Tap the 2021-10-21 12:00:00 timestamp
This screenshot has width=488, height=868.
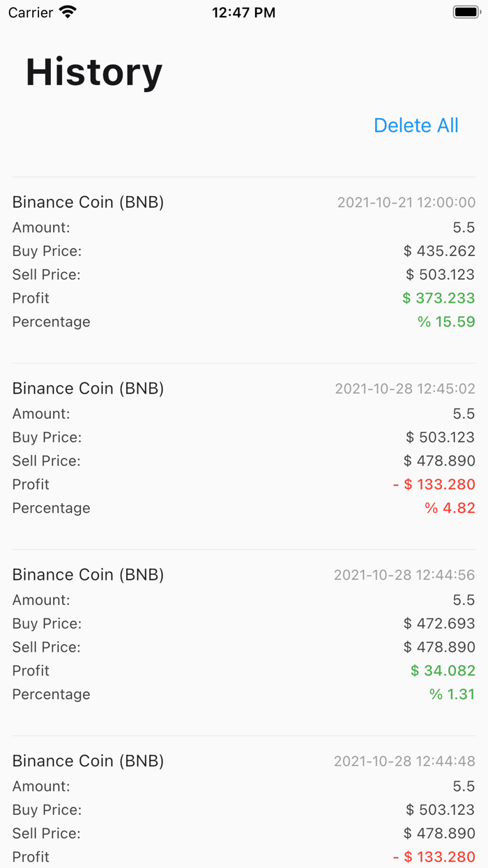tap(406, 202)
